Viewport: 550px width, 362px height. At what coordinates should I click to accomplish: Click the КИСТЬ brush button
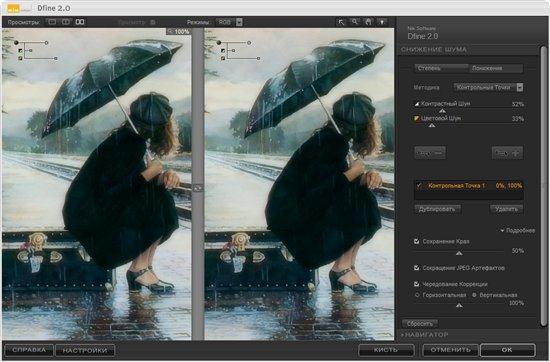click(386, 350)
